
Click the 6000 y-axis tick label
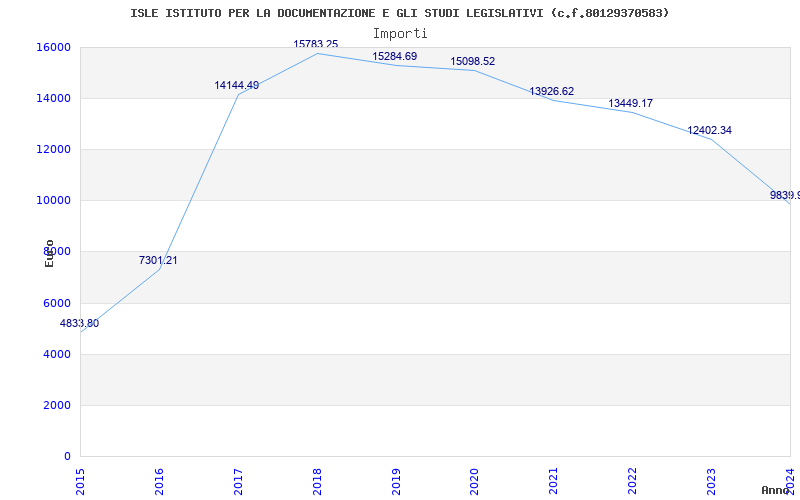pos(57,303)
